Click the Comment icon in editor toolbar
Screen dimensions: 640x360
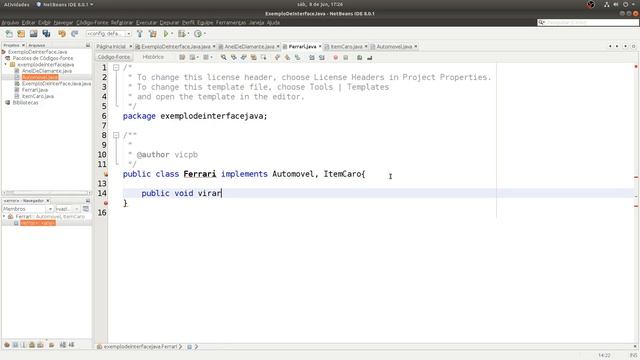tap(359, 58)
